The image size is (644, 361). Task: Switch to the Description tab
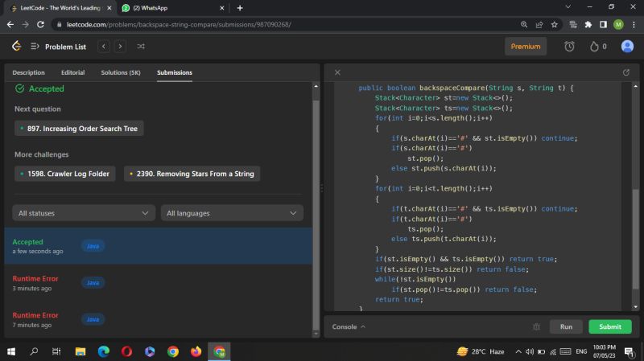29,72
